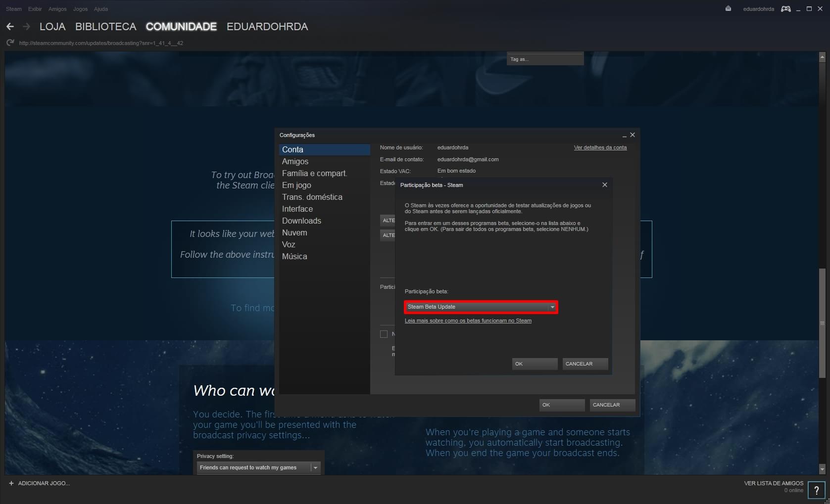830x504 pixels.
Task: Open the Amigos menu in top bar
Action: point(57,9)
